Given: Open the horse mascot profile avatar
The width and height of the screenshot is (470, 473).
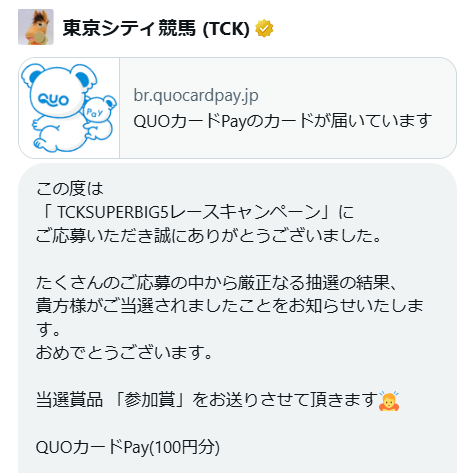Looking at the screenshot, I should (x=36, y=27).
